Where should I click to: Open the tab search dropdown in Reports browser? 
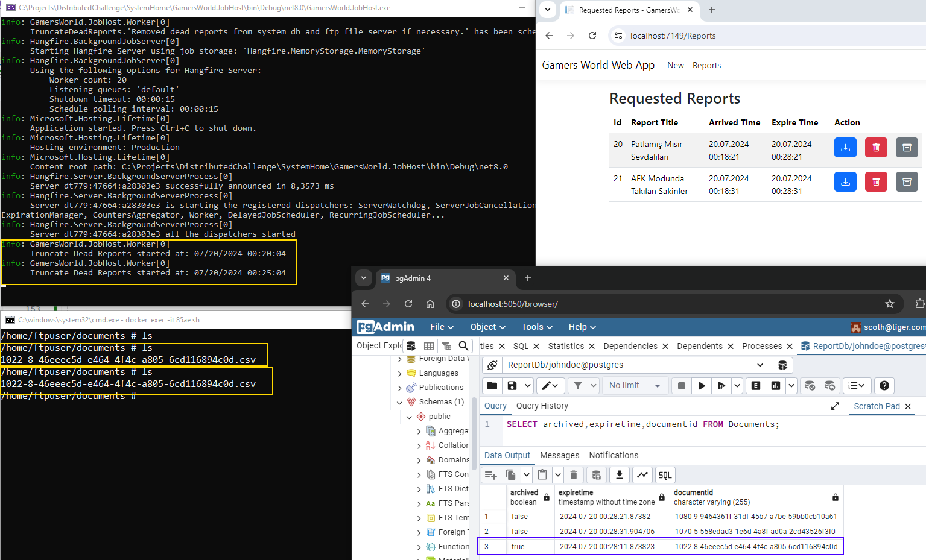pyautogui.click(x=547, y=10)
